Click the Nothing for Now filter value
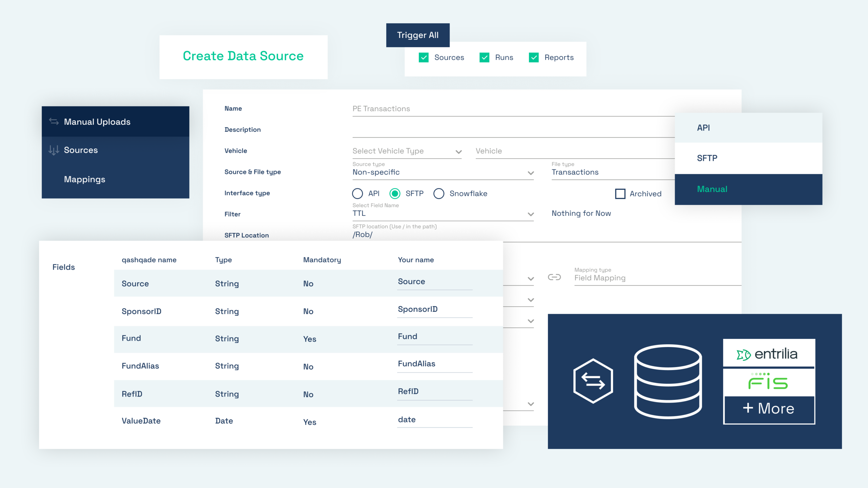 click(x=581, y=213)
